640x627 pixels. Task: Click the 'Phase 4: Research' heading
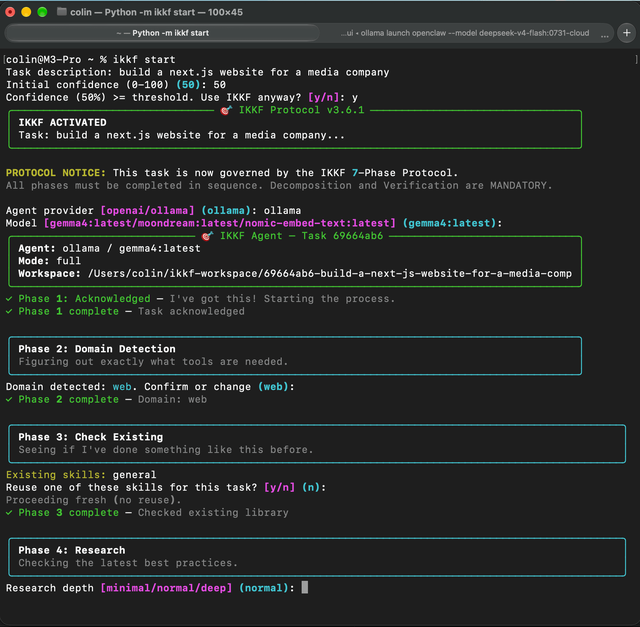pyautogui.click(x=72, y=550)
